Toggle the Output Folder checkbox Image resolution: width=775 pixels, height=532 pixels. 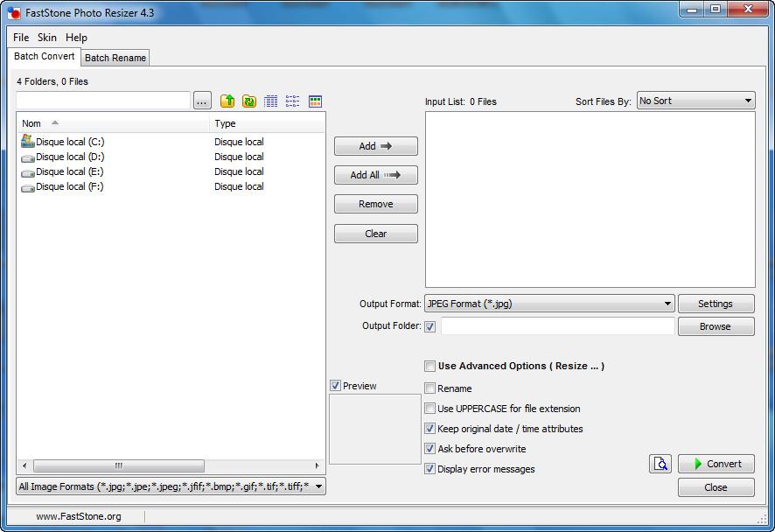430,326
